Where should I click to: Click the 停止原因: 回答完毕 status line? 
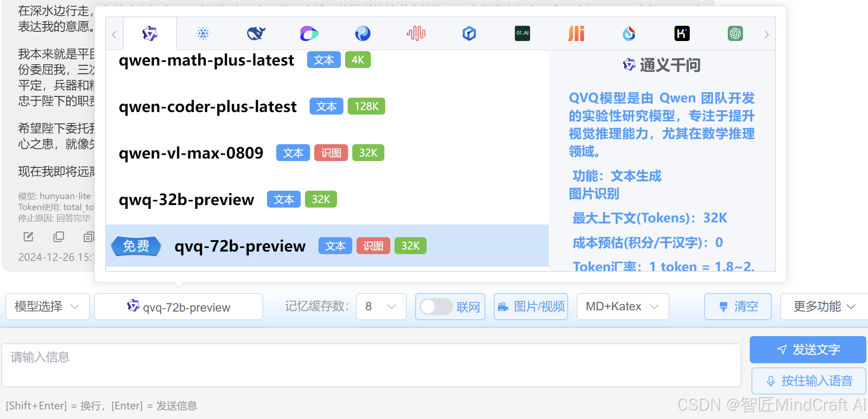(x=54, y=218)
